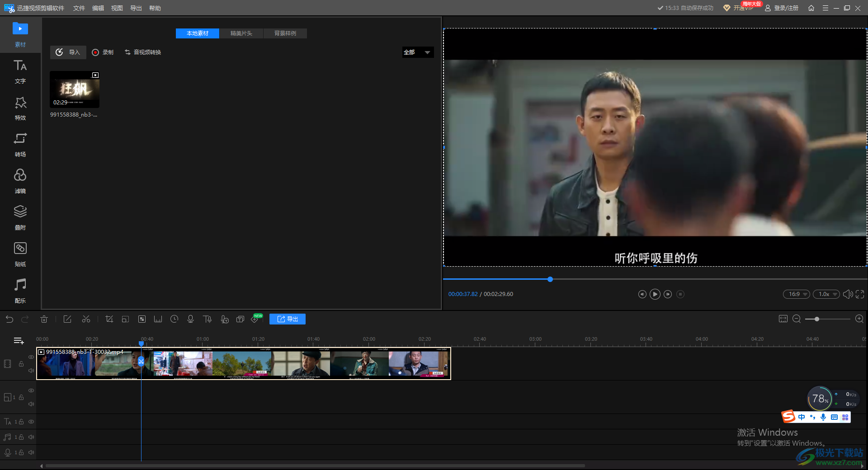The width and height of the screenshot is (868, 470).
Task: Enter fullscreen preview mode
Action: point(860,294)
